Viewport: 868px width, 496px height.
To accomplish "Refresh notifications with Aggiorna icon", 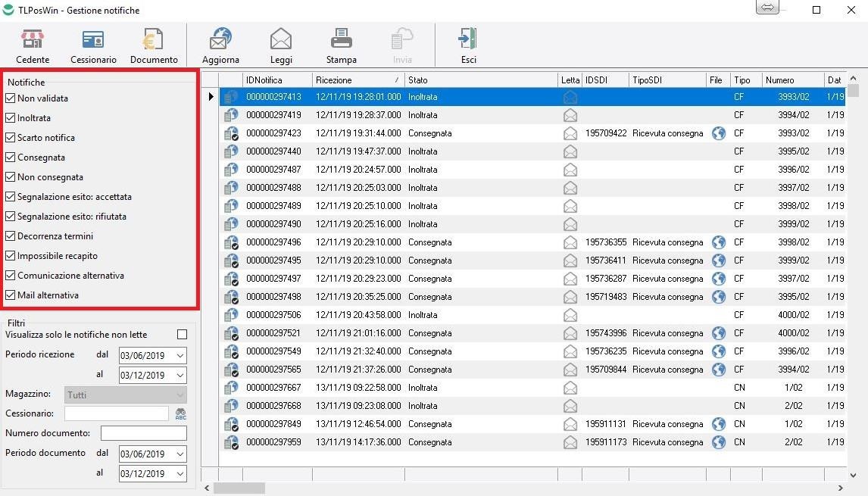I will click(x=220, y=39).
